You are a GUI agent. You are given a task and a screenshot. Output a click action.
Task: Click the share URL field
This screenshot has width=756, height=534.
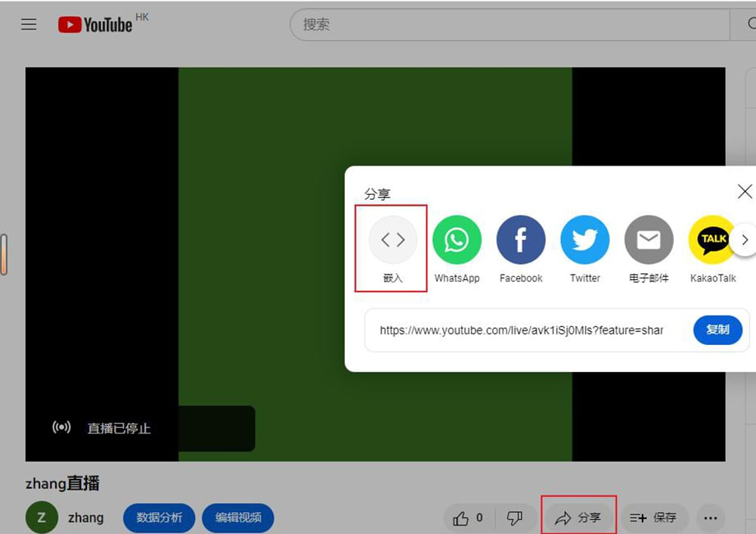point(522,331)
